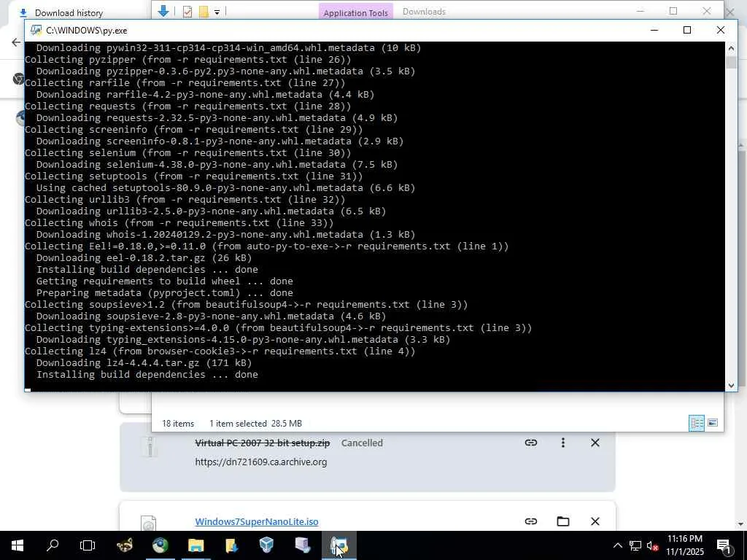Switch Explorer to large icons view layout
The height and width of the screenshot is (560, 747).
[x=713, y=423]
